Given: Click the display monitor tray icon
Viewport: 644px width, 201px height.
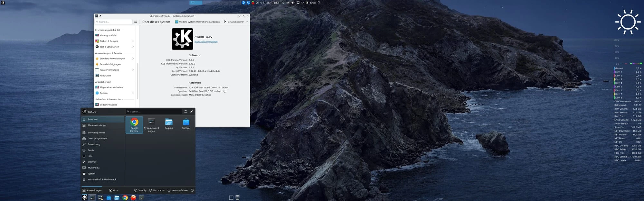Looking at the screenshot, I should pos(298,3).
